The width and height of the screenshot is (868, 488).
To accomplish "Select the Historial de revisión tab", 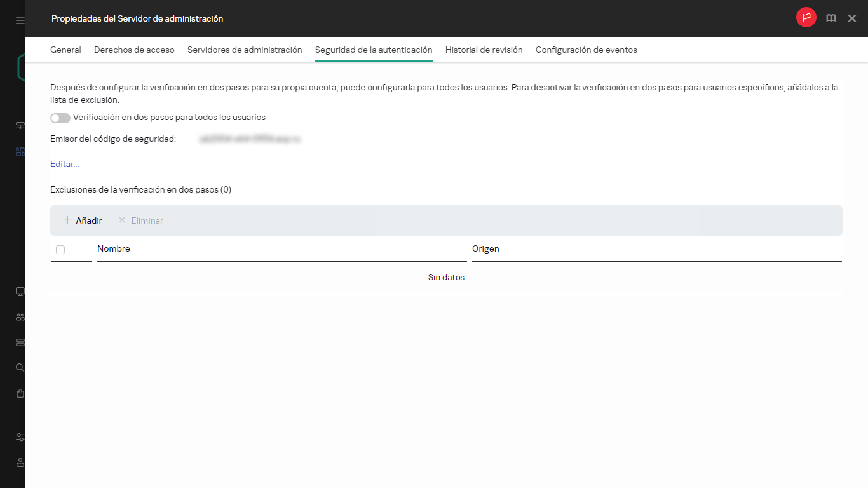I will click(484, 50).
